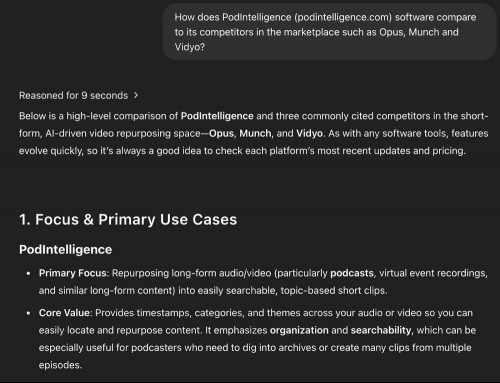Expand the reasoning chevron arrow
The width and height of the screenshot is (500, 383).
coord(136,95)
